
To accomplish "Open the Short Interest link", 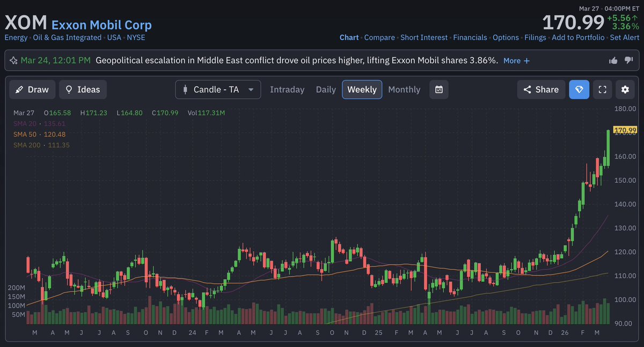I will click(x=424, y=38).
